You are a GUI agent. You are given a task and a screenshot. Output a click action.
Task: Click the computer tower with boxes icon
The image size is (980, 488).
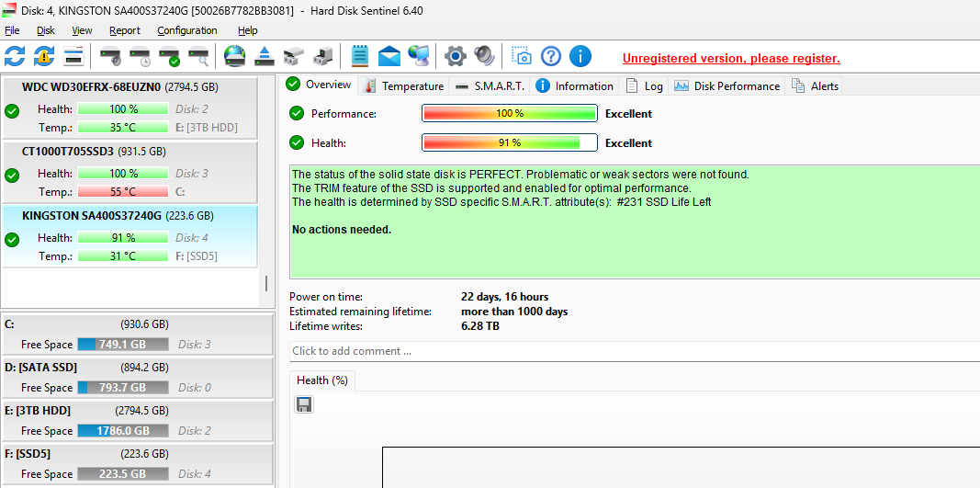(x=322, y=56)
